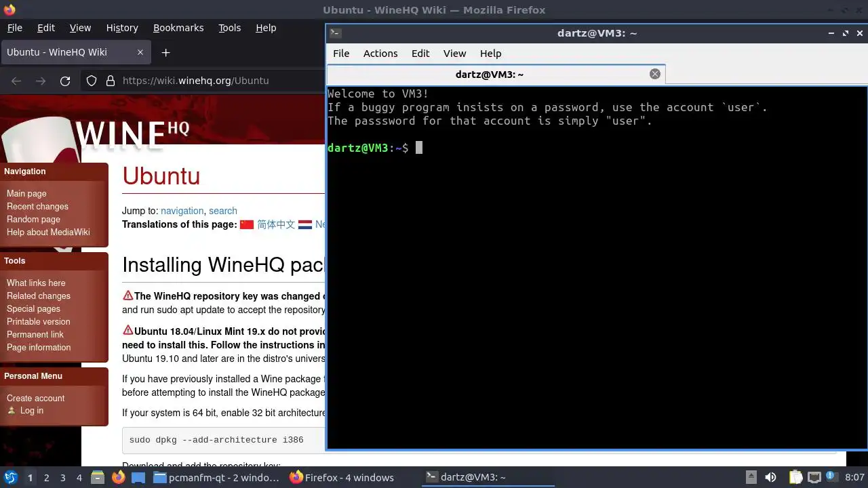
Task: Open the volume control speaker icon
Action: 770,477
